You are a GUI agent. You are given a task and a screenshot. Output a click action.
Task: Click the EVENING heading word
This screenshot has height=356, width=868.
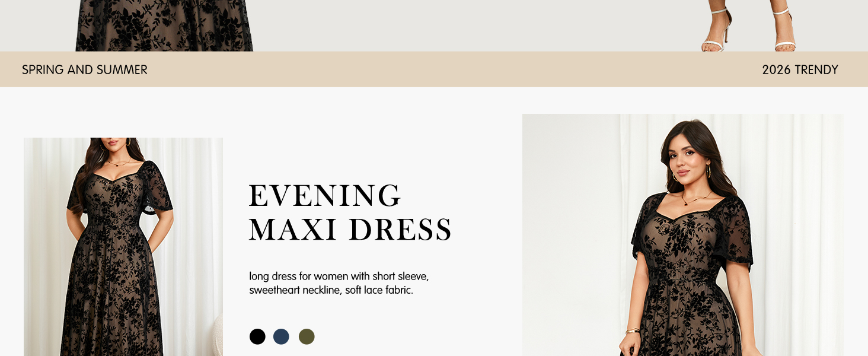(325, 196)
